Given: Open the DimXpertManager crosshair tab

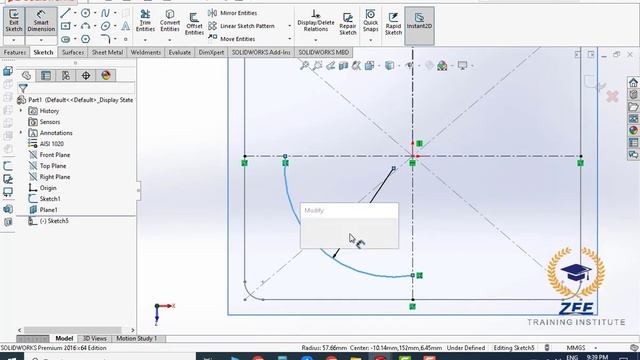Looking at the screenshot, I should 86,75.
